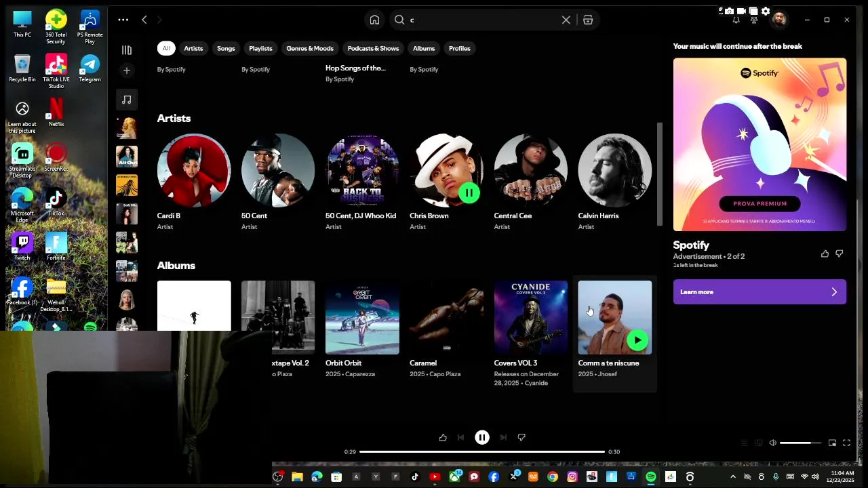Open the recorder overlay settings gear
868x488 pixels.
tap(766, 11)
